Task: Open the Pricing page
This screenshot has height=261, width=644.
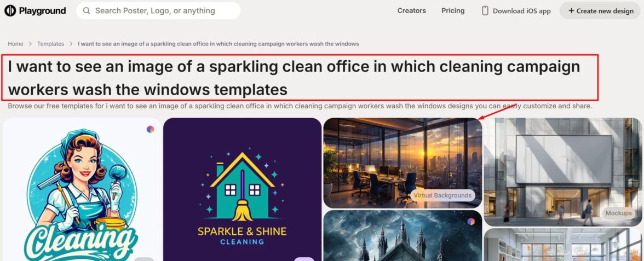Action: [453, 11]
